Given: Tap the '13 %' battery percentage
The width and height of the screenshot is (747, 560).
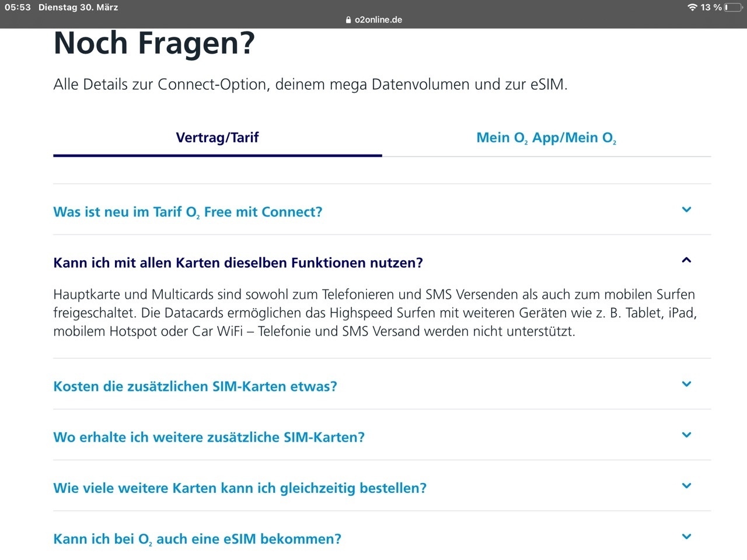Looking at the screenshot, I should click(x=711, y=7).
